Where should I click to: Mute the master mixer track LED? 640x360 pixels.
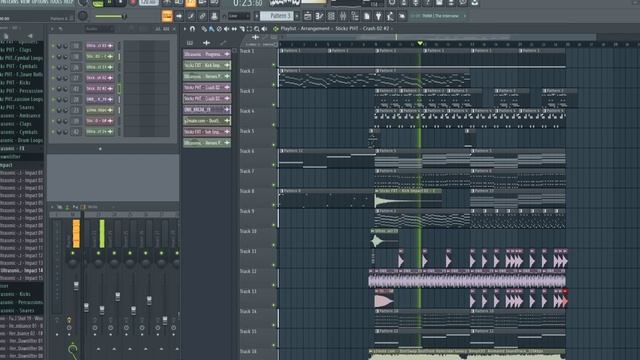pyautogui.click(x=73, y=253)
